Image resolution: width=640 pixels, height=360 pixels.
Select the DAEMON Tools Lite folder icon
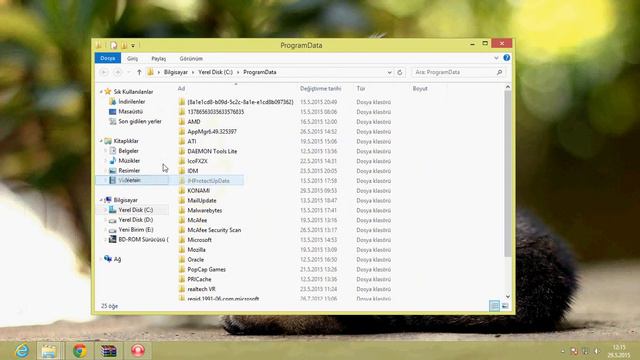(182, 151)
